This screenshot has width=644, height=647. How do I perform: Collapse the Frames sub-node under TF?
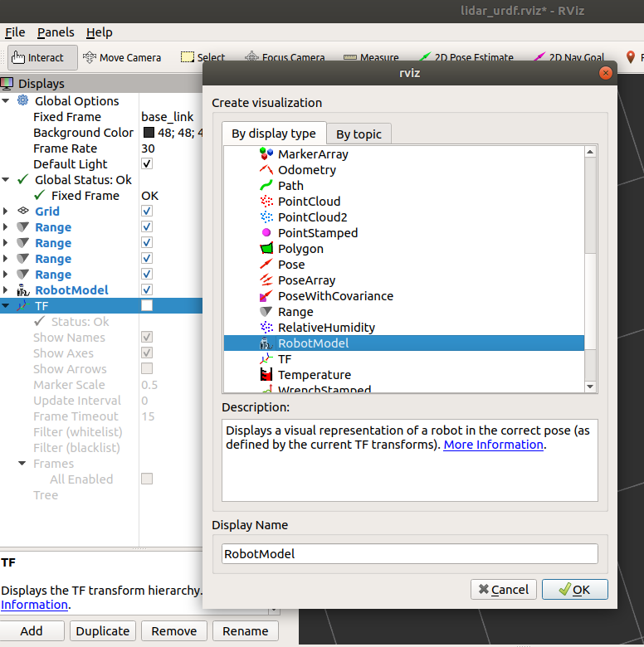(22, 464)
